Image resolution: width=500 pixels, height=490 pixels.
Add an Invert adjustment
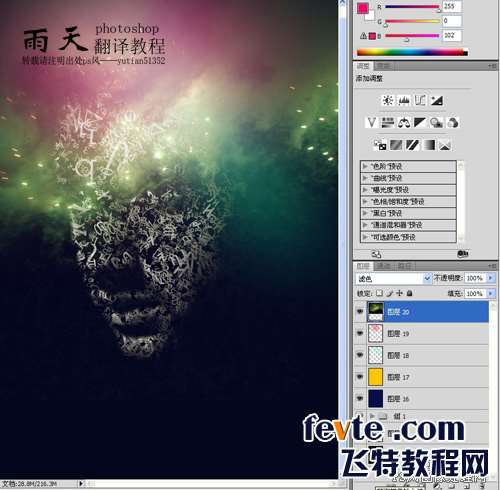[380, 145]
